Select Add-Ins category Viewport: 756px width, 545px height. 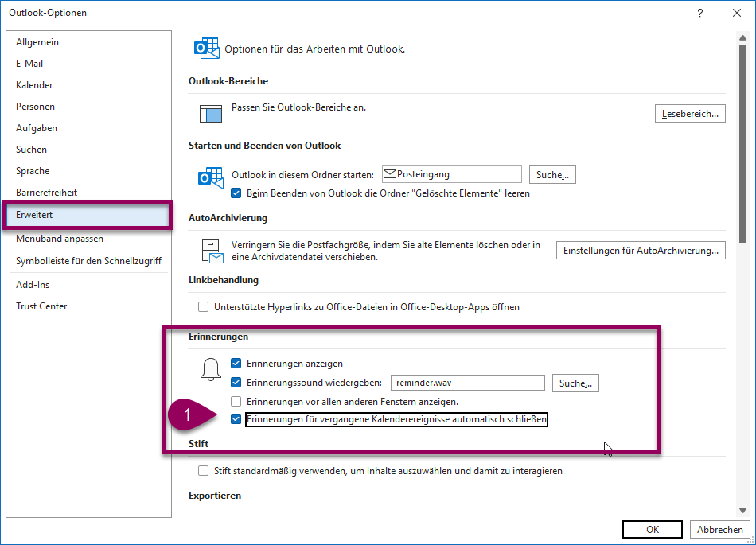coord(88,285)
